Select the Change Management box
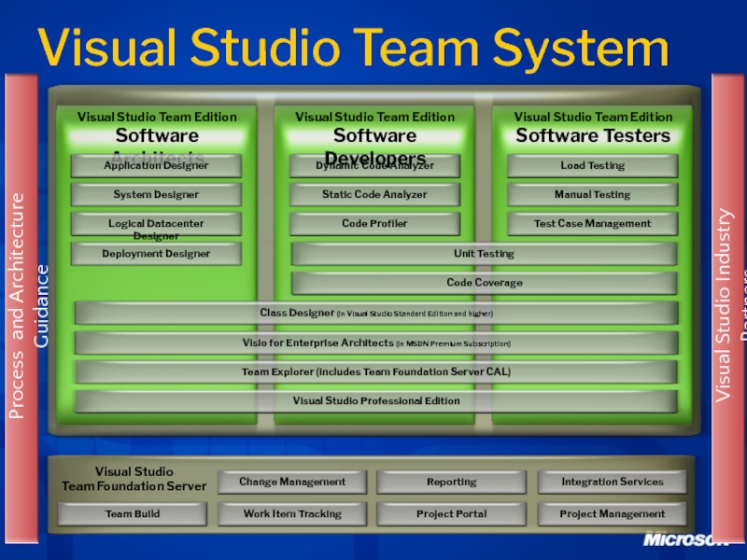 tap(291, 483)
